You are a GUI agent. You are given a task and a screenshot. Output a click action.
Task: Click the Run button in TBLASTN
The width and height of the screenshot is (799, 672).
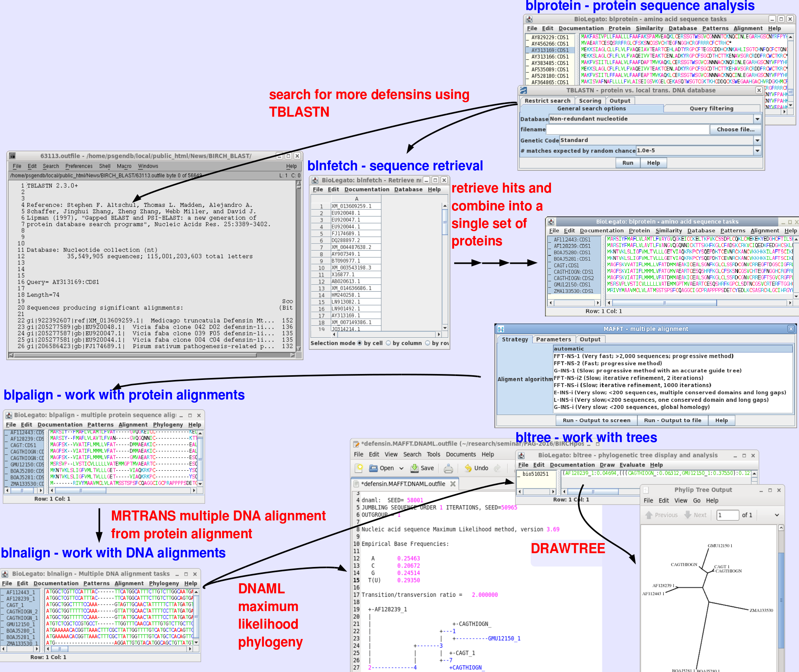pos(628,163)
